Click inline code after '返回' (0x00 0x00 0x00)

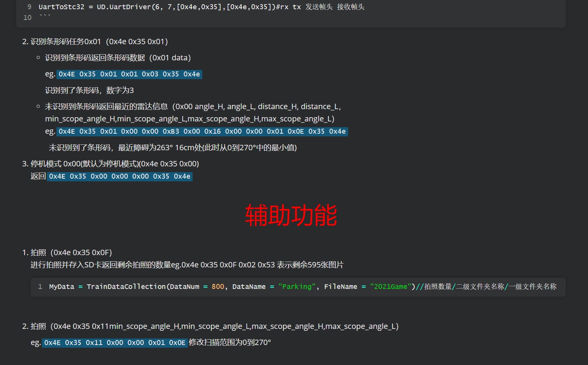pyautogui.click(x=120, y=176)
